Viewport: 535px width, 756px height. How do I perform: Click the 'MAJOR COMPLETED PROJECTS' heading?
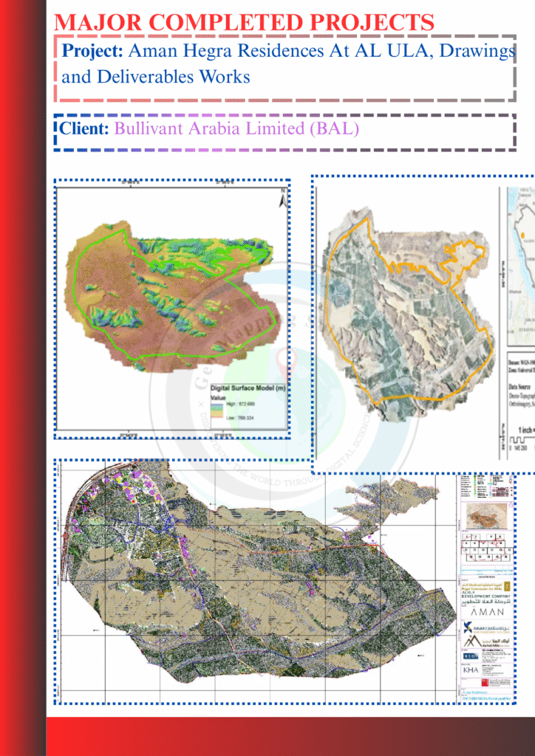[245, 22]
